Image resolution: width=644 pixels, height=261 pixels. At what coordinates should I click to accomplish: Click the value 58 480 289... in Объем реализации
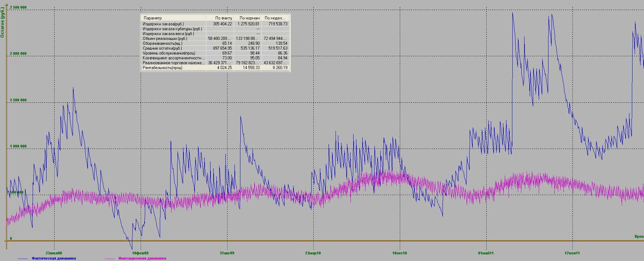click(220, 39)
